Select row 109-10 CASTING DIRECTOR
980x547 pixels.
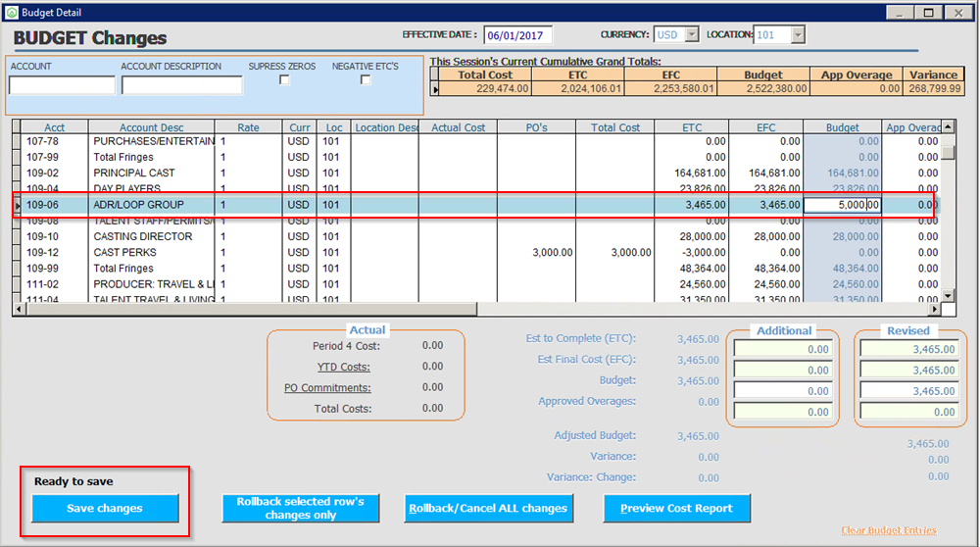[x=477, y=237]
